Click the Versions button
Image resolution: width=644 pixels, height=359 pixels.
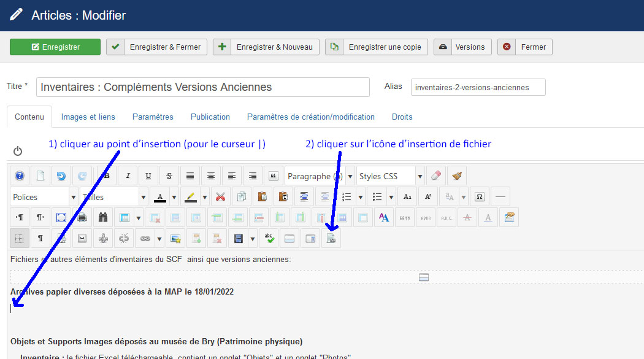tap(462, 46)
